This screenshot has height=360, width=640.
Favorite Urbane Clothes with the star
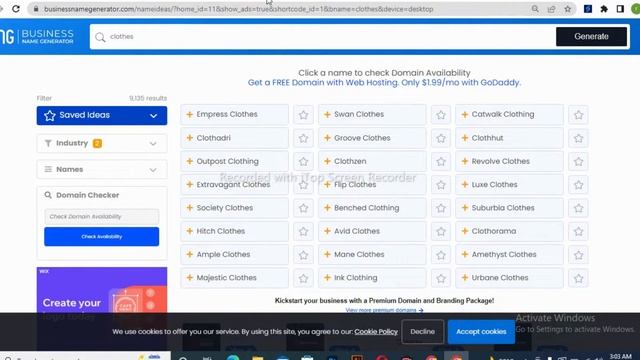(578, 278)
